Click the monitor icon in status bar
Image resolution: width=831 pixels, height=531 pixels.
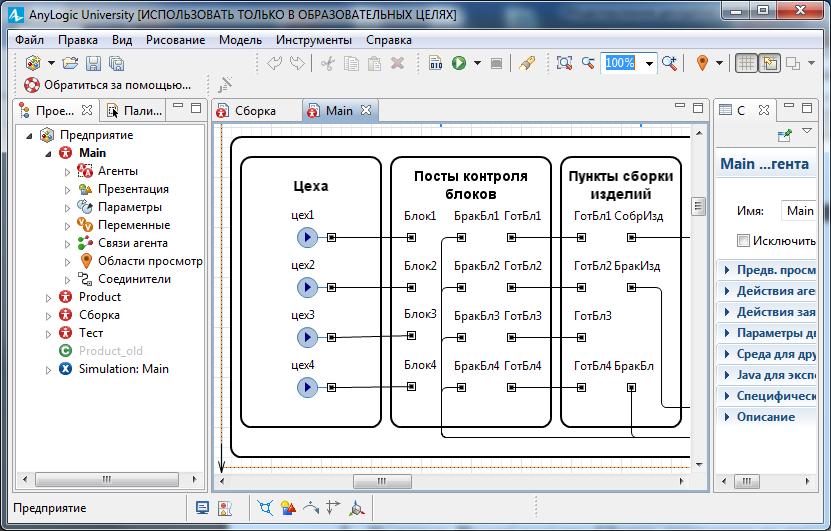(202, 508)
